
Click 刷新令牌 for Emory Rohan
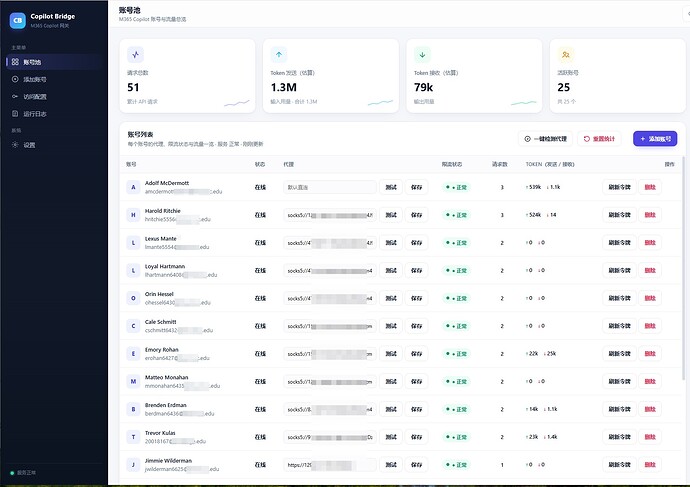(x=619, y=354)
